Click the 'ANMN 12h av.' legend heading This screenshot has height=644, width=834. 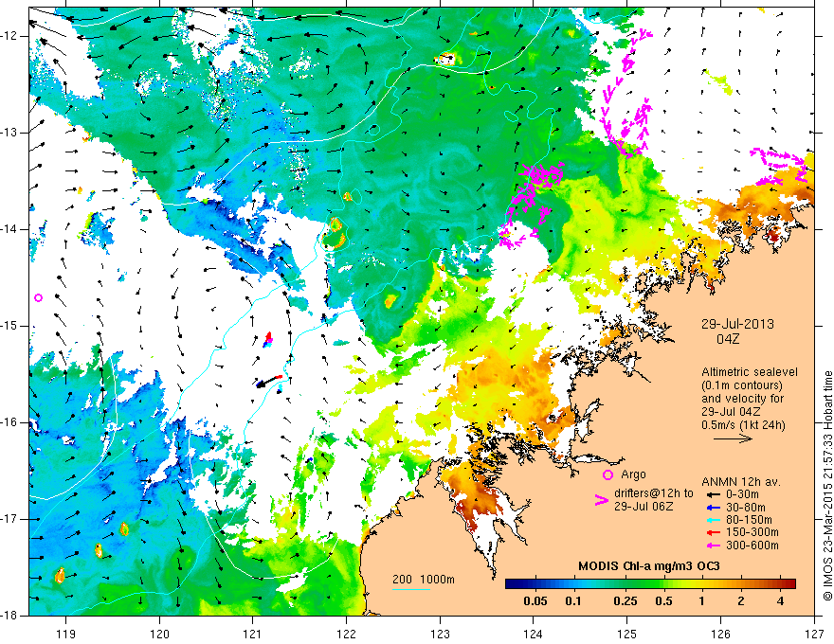pyautogui.click(x=741, y=482)
